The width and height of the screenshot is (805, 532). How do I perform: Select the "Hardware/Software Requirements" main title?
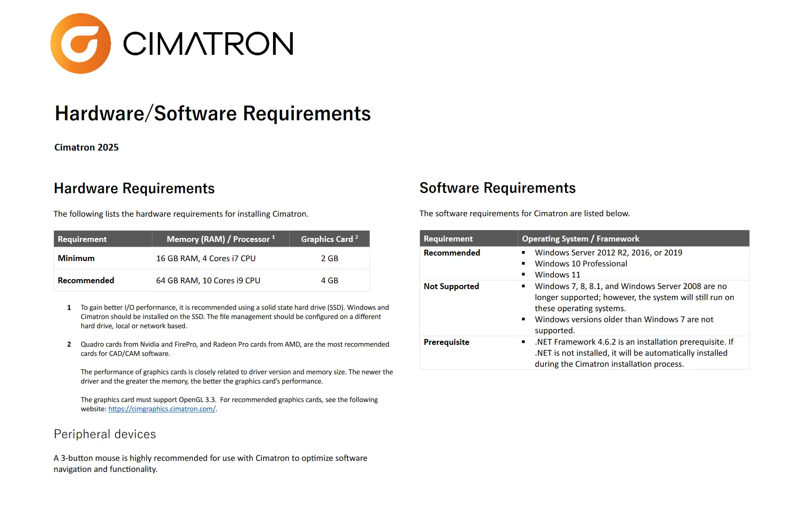tap(213, 113)
